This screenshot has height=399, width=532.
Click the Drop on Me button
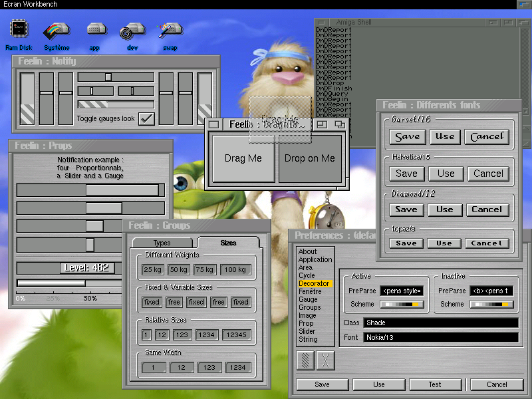click(x=310, y=158)
